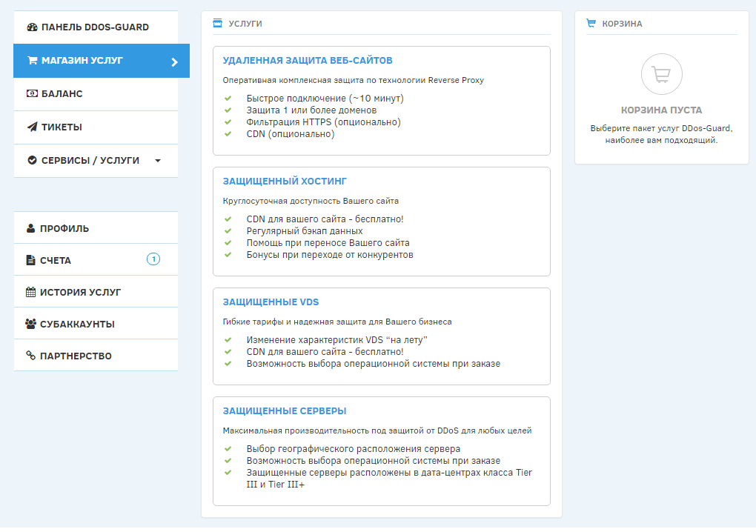The image size is (756, 532).
Task: Click the link chain icon beside Партнерство
Action: [x=31, y=356]
